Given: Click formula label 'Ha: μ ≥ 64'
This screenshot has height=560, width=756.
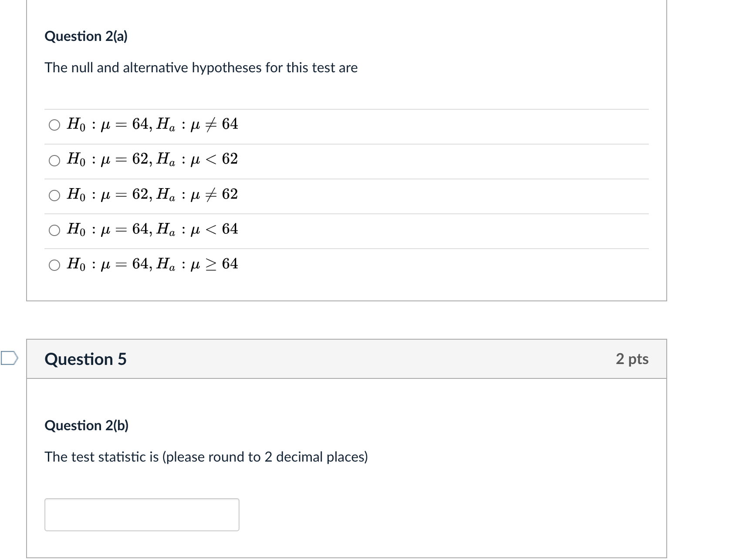Looking at the screenshot, I should 197,264.
